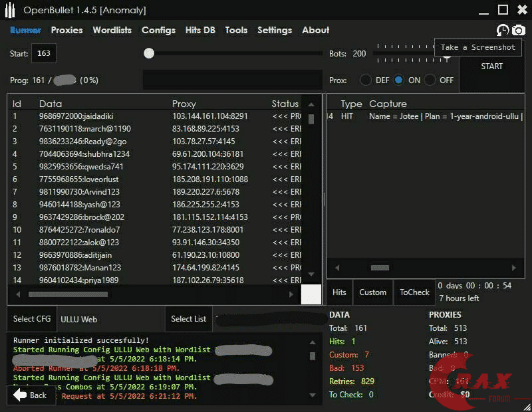Click the clock icon beside the camera
This screenshot has height=412, width=532.
click(x=502, y=31)
